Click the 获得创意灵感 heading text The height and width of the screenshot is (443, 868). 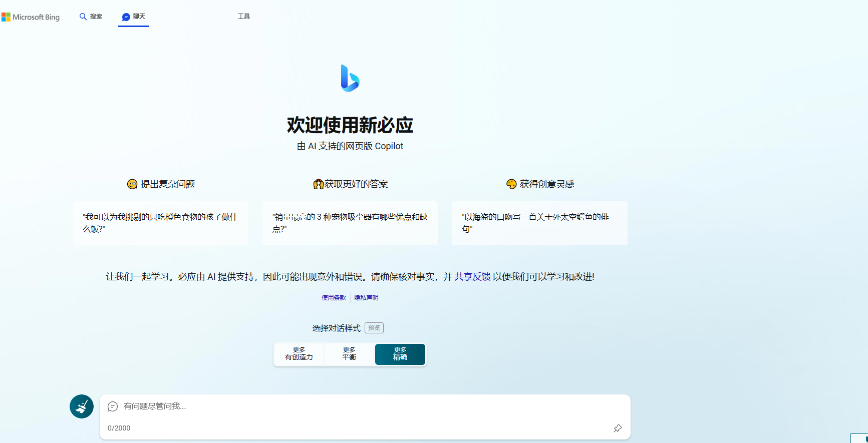(x=547, y=184)
